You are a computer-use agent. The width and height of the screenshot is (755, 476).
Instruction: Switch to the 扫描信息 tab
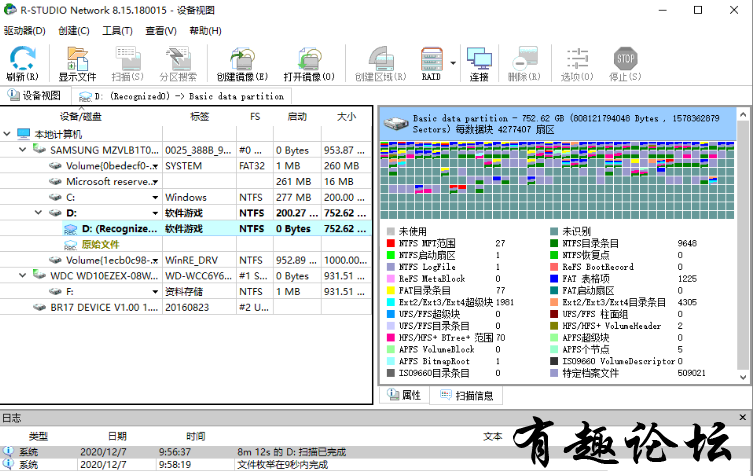467,396
